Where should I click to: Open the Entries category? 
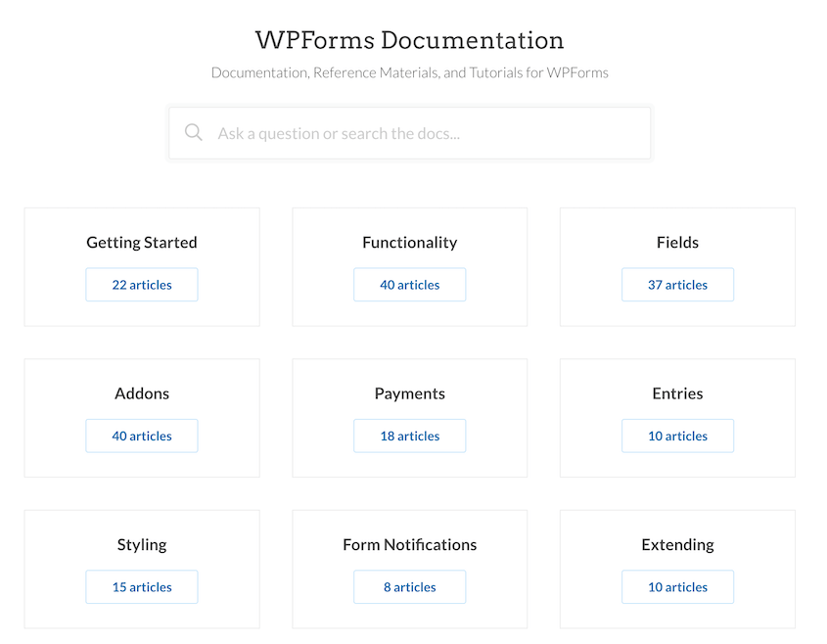pos(677,392)
